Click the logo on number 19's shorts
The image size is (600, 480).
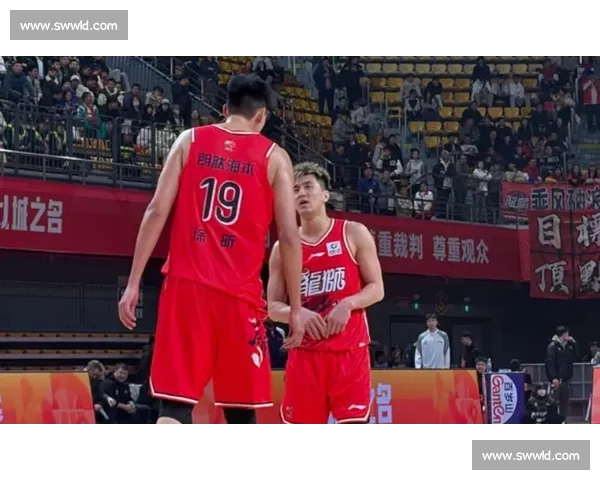256,356
